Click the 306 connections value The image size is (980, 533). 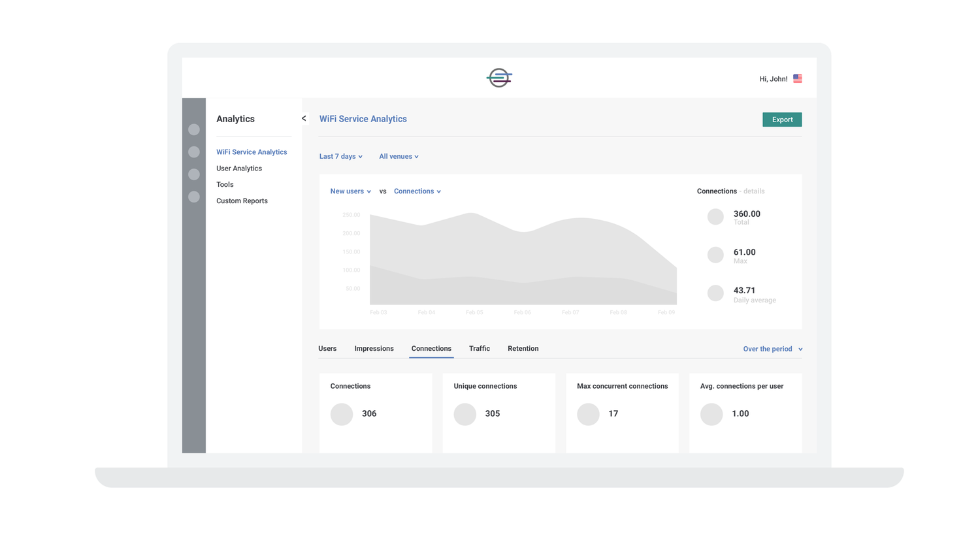(369, 413)
